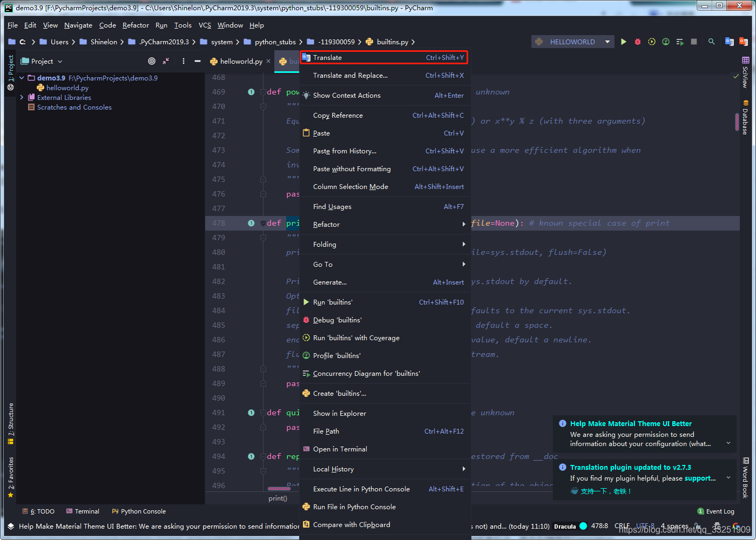
Task: Click the Chinese support link in translation notification
Action: [x=605, y=491]
